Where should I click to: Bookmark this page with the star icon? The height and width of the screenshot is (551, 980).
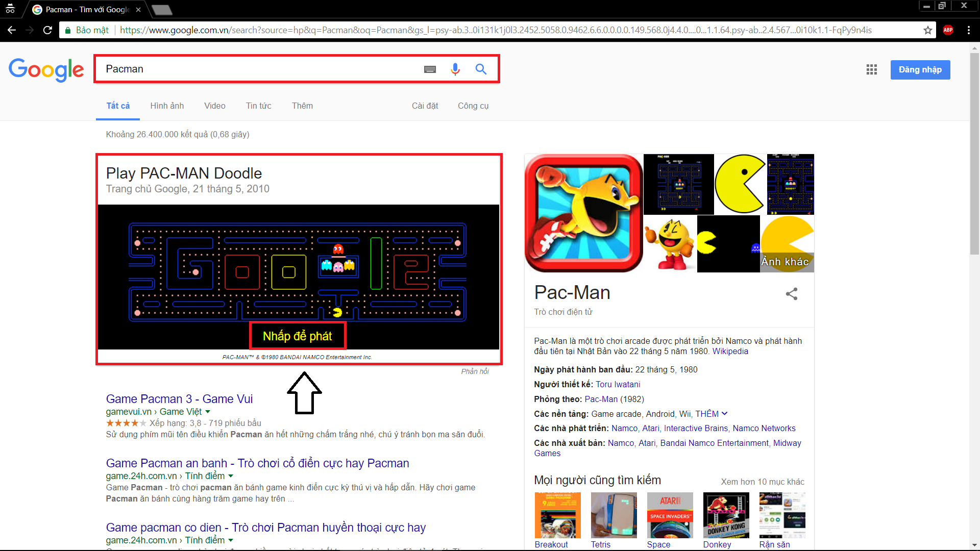[x=927, y=30]
